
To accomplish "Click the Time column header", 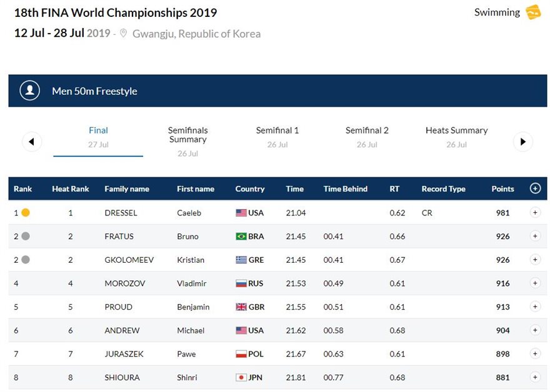I will point(294,189).
